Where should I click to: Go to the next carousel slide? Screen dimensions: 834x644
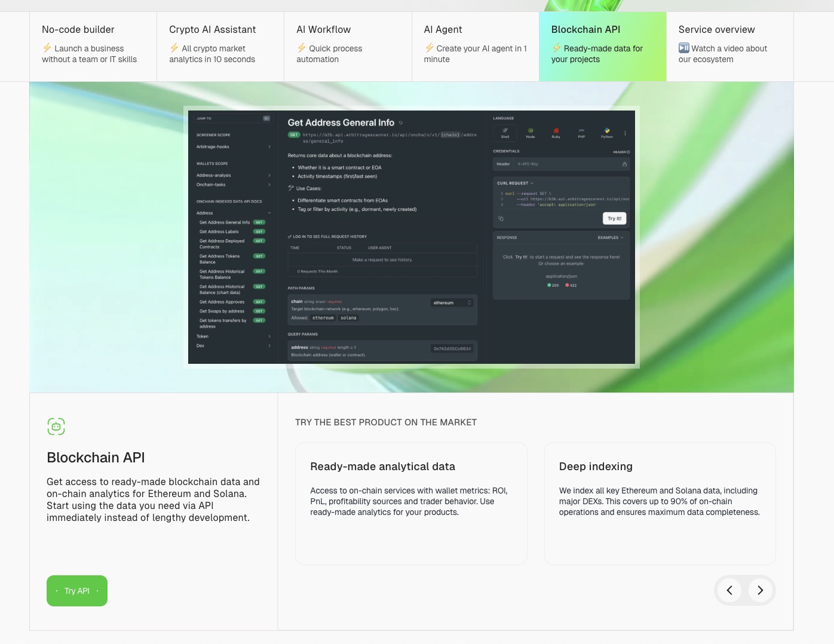(x=760, y=590)
